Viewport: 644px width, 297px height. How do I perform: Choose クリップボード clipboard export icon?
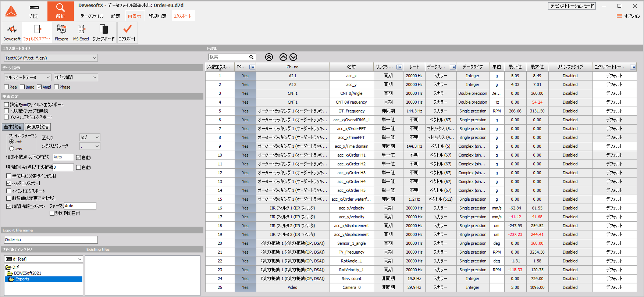pyautogui.click(x=104, y=33)
